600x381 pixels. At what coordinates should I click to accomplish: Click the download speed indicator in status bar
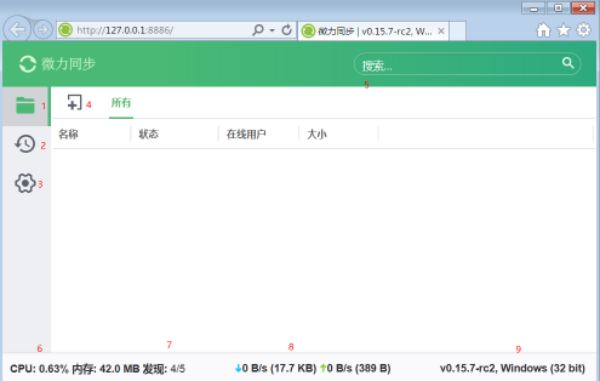pyautogui.click(x=276, y=368)
